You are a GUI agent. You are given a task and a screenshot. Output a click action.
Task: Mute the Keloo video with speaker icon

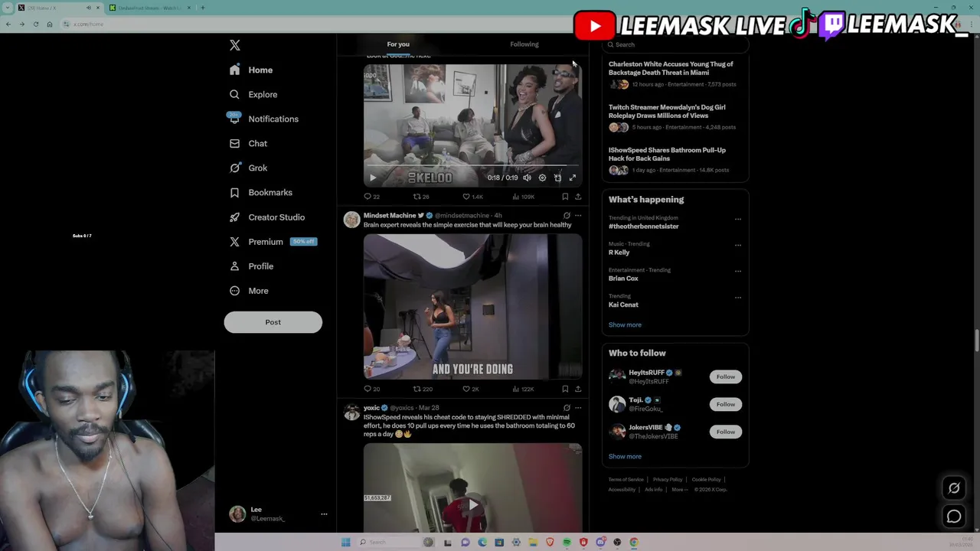527,178
